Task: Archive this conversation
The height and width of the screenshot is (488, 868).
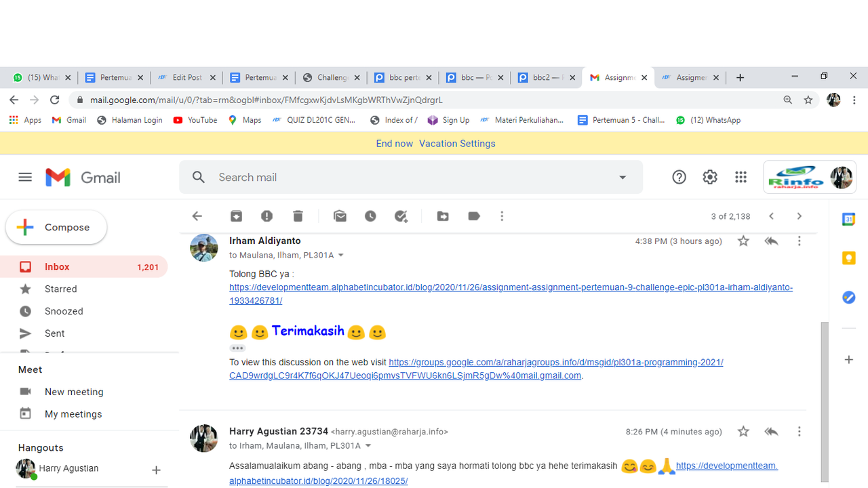Action: click(236, 216)
